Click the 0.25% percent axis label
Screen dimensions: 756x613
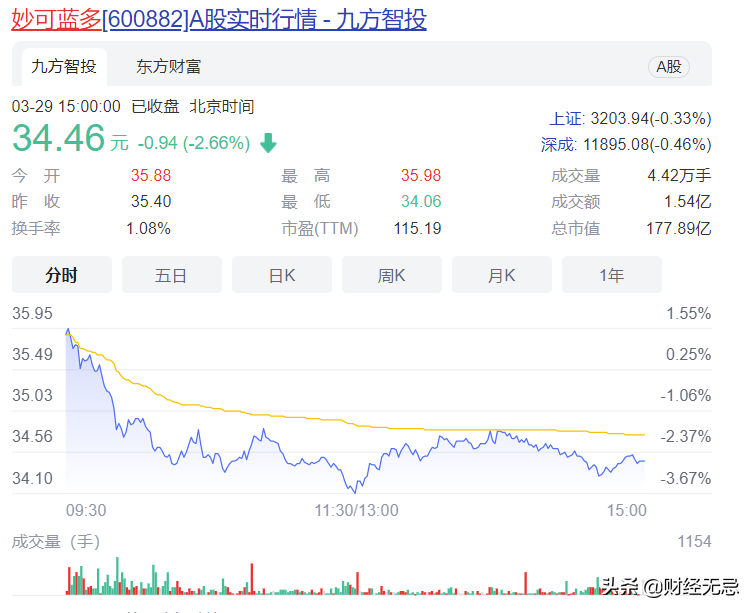tap(688, 354)
